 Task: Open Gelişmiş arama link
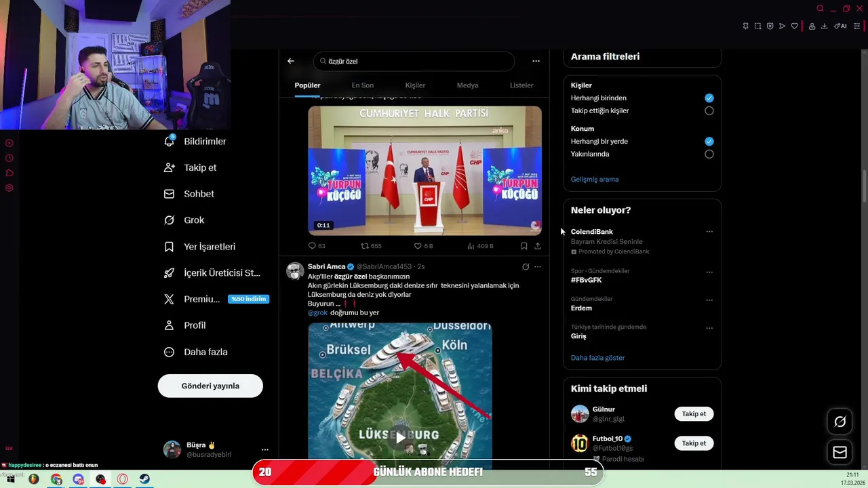click(x=595, y=180)
